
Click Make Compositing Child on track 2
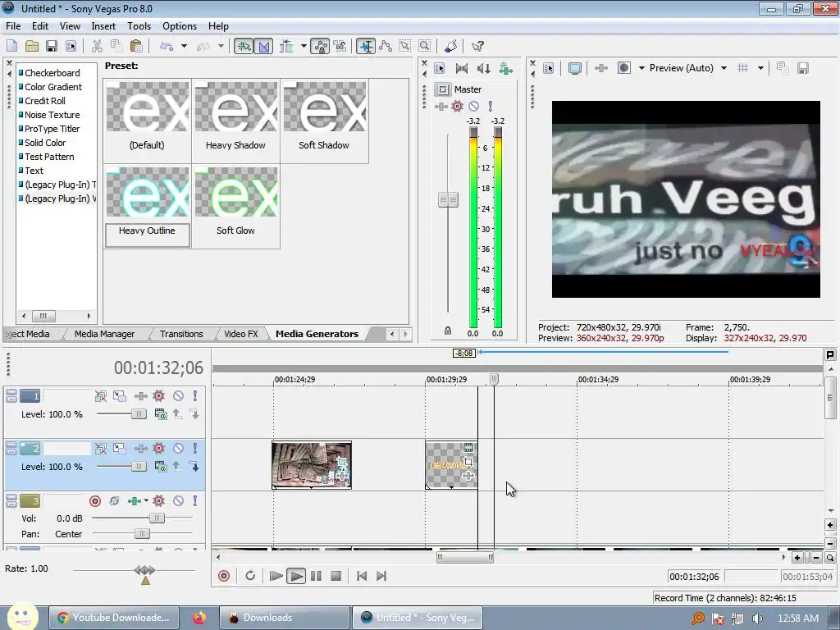[x=195, y=466]
